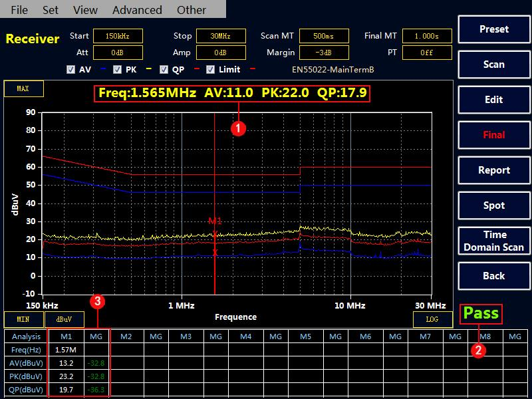This screenshot has height=399, width=532.
Task: Disable the Limit line checkbox
Action: click(211, 69)
